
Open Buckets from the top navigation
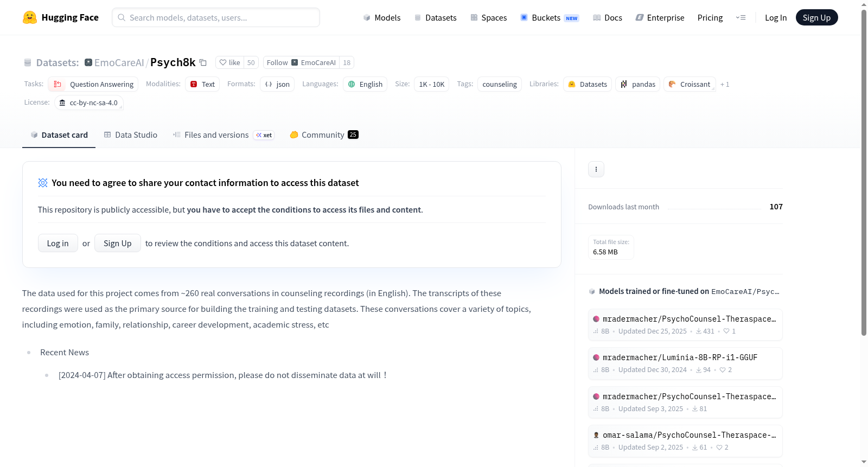[550, 17]
